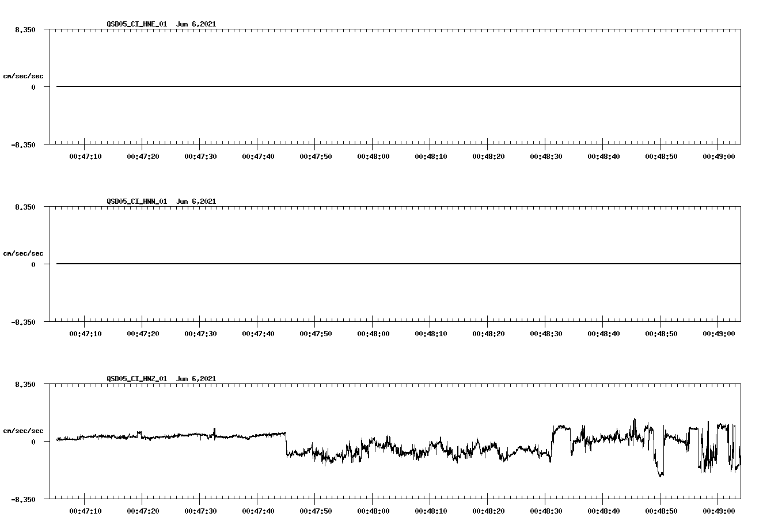The image size is (782, 532).
Task: Select 00:47:10 label on HNE axis
Action: point(85,157)
